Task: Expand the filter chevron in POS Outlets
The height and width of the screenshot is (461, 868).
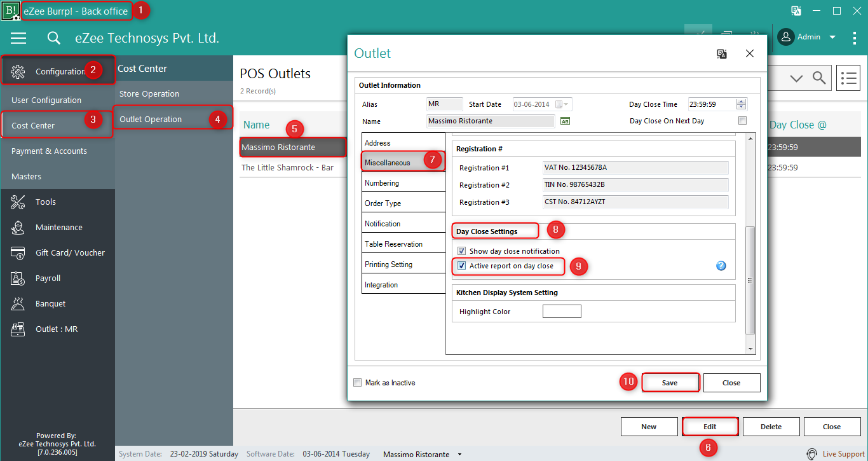Action: click(796, 78)
